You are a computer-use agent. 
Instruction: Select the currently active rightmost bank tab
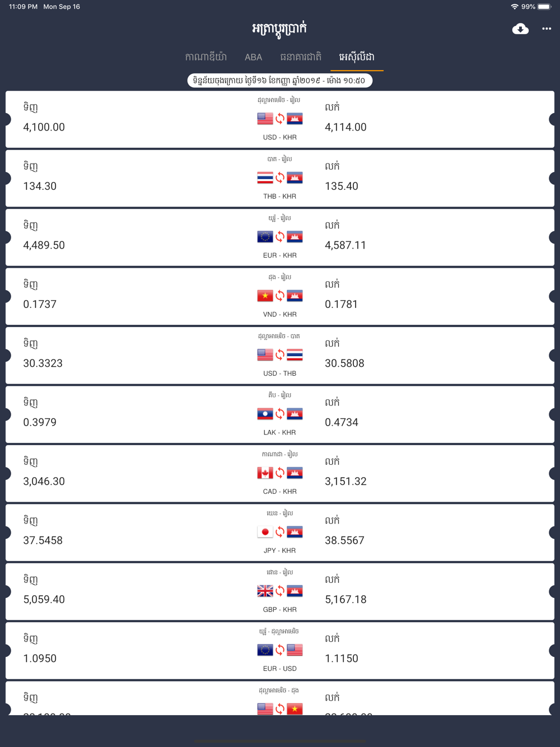tap(357, 57)
